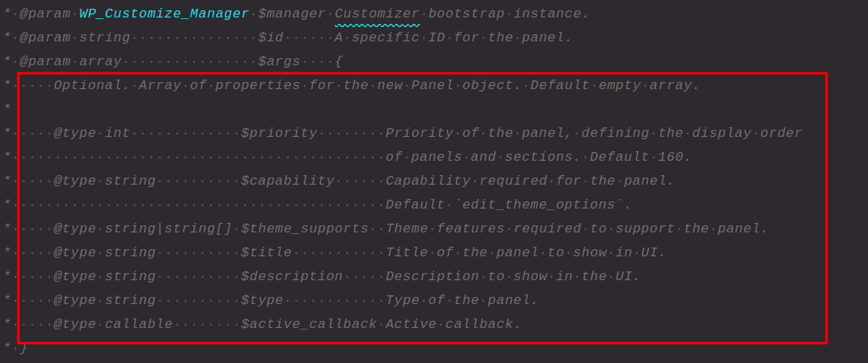This screenshot has height=363, width=868.
Task: Place cursor on the $manager variable
Action: coord(292,14)
